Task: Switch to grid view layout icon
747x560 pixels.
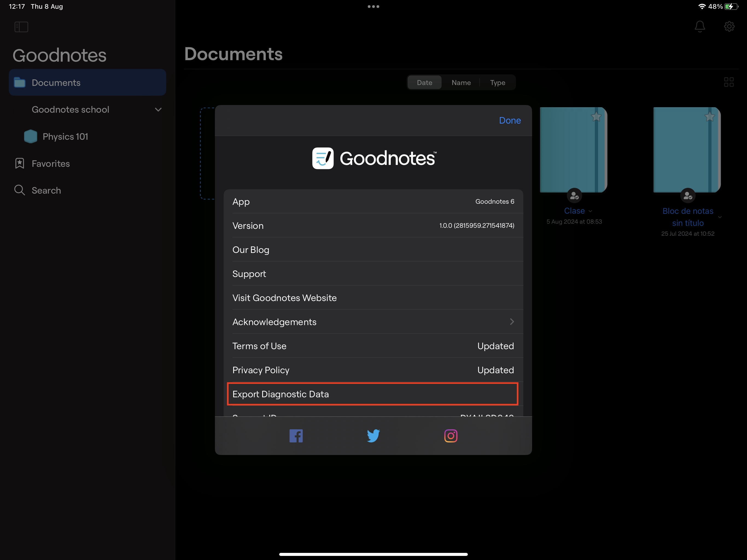Action: [729, 82]
